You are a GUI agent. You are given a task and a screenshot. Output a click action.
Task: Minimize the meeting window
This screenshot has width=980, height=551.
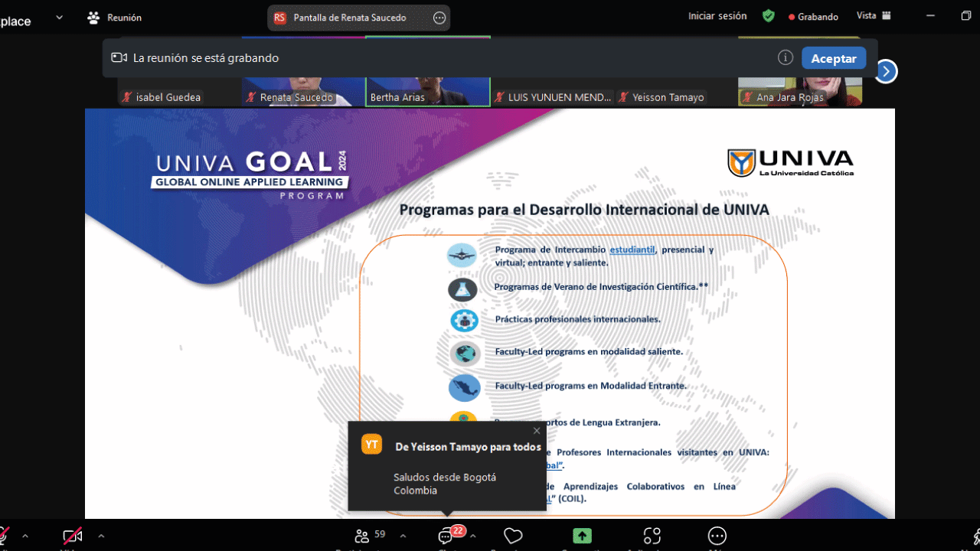[x=931, y=16]
